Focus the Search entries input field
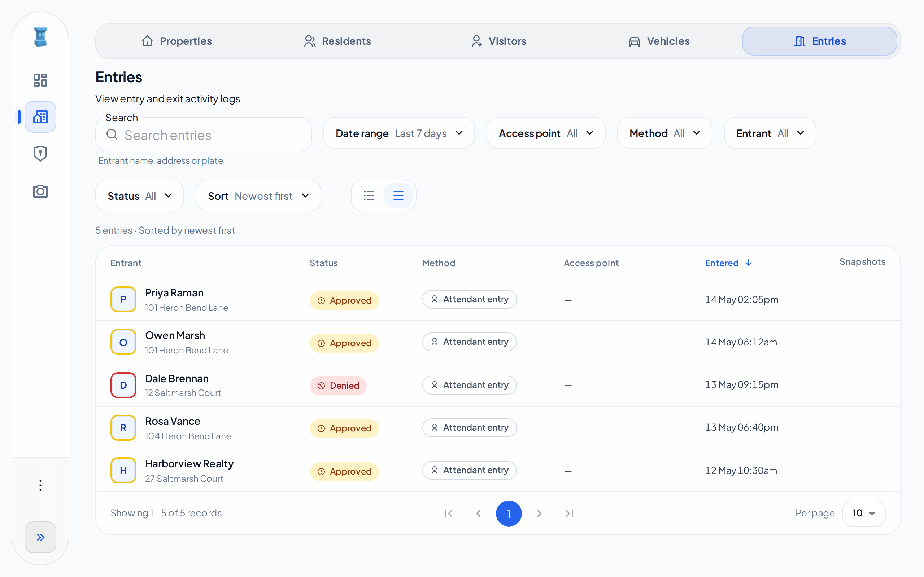This screenshot has height=577, width=924. (204, 135)
